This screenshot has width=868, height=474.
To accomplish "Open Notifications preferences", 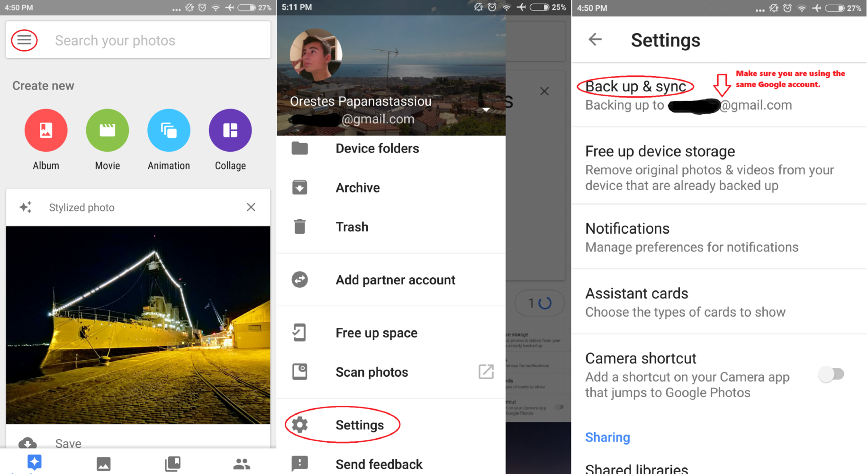I will tap(719, 237).
